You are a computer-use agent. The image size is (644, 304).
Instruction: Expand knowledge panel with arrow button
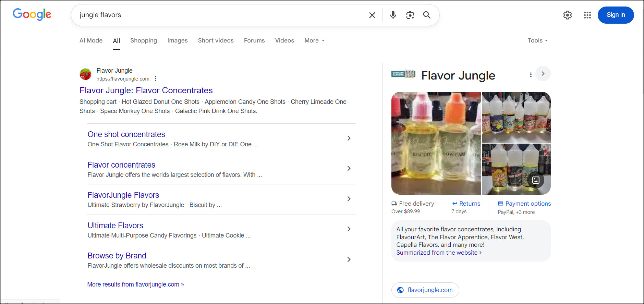(543, 74)
